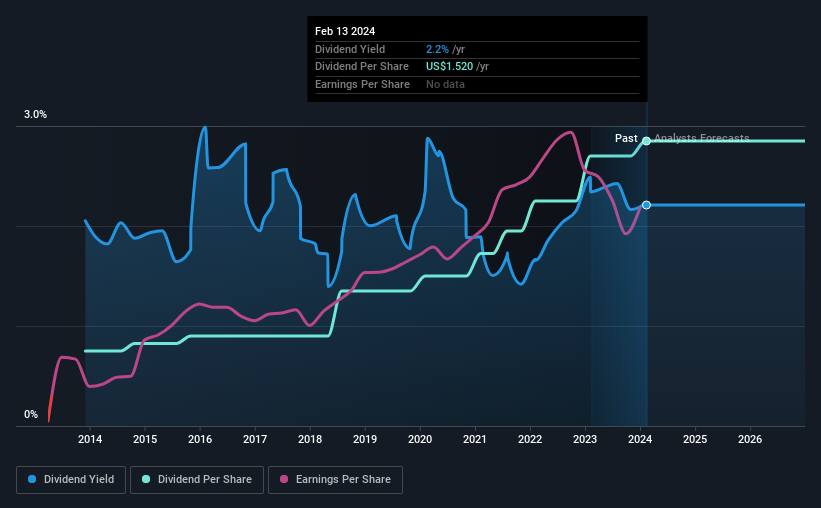This screenshot has width=821, height=508.
Task: Click the blue dot in Dividend Yield legend
Action: (x=32, y=479)
